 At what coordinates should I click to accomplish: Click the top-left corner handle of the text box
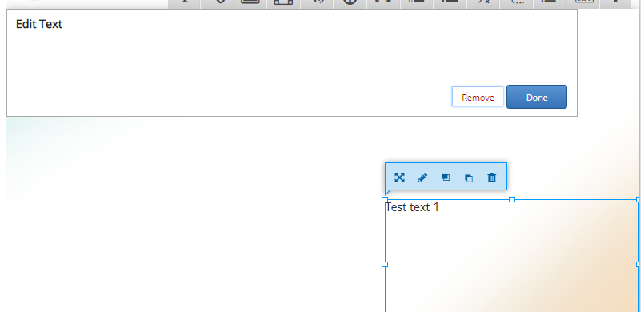[x=385, y=199]
